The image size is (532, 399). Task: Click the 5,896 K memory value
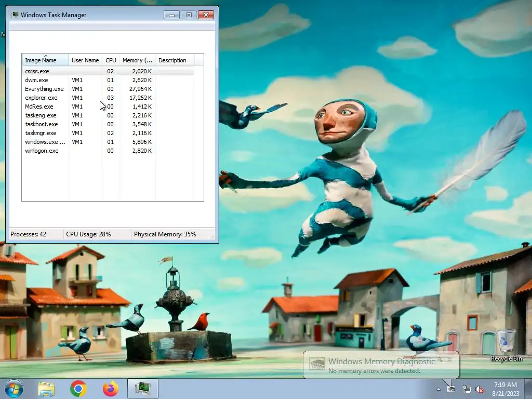142,142
